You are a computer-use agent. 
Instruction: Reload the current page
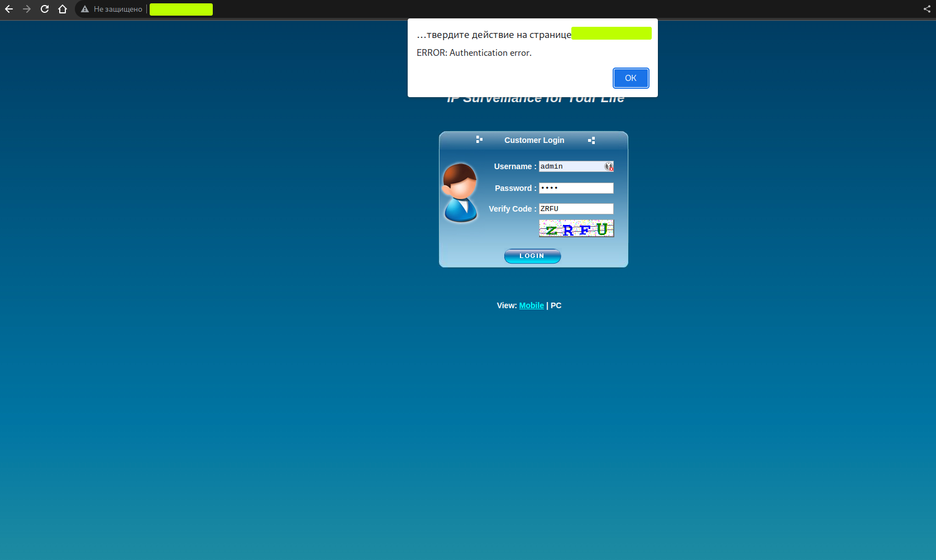coord(45,9)
